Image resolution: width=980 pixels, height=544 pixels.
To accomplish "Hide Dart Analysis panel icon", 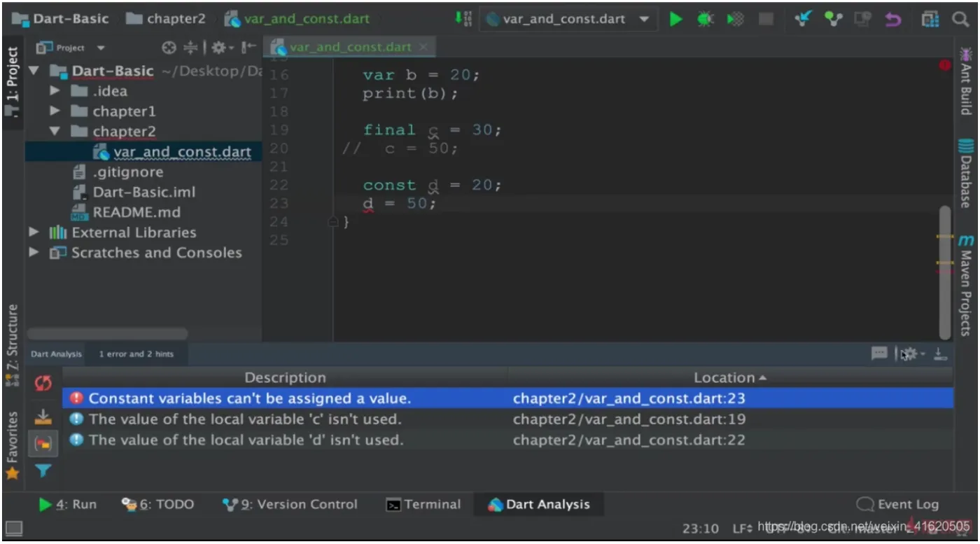I will click(x=940, y=354).
